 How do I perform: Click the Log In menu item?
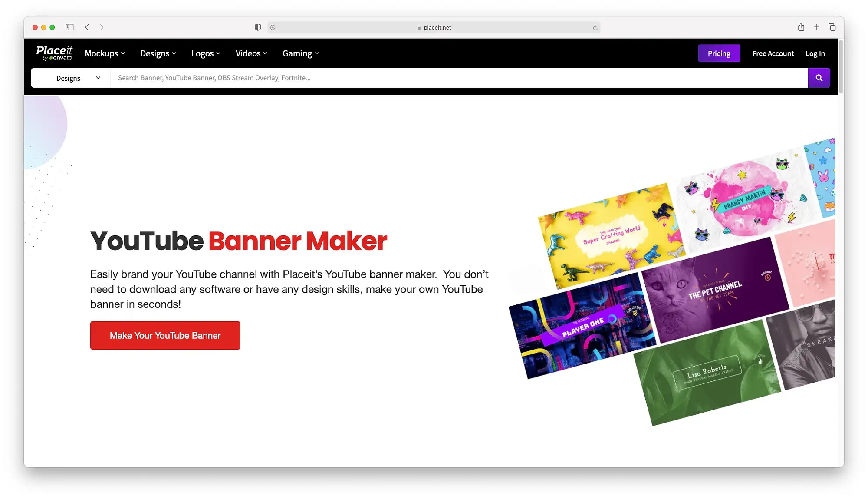pos(815,53)
